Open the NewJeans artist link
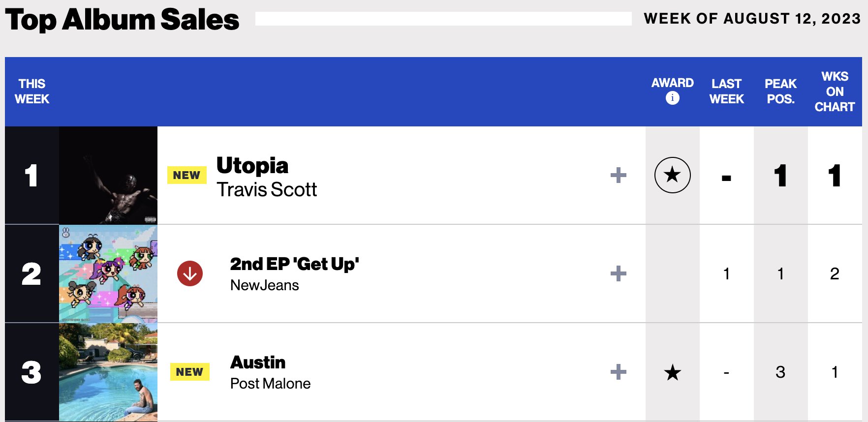Image resolution: width=868 pixels, height=422 pixels. coord(265,285)
